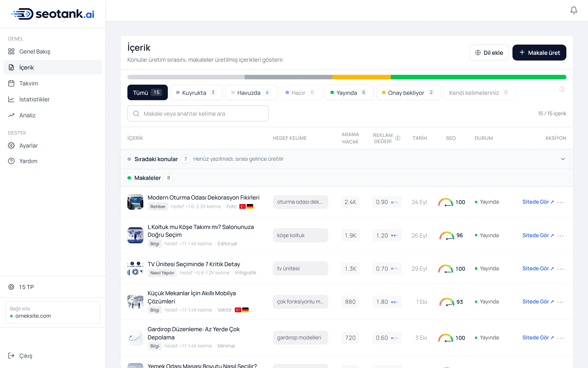The width and height of the screenshot is (588, 368).
Task: Click the Dil ekle button
Action: (x=489, y=53)
